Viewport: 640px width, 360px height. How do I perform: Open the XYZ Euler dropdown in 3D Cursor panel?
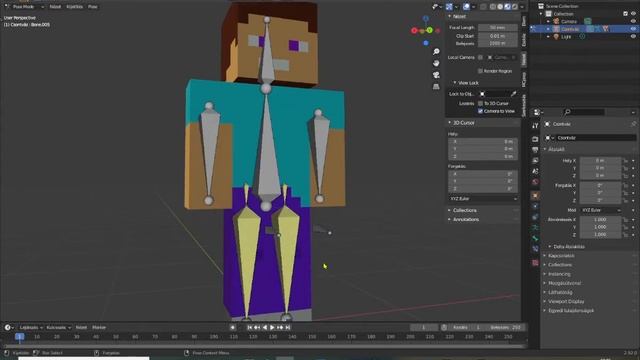483,199
